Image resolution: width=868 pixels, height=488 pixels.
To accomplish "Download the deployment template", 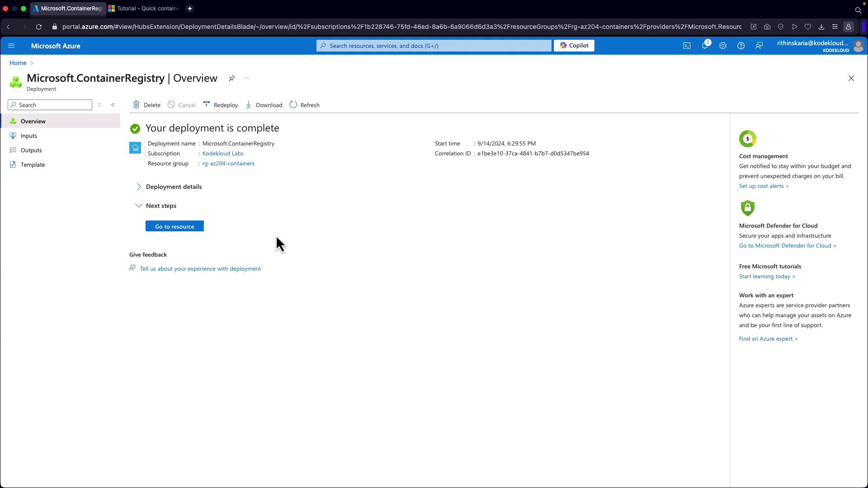I will 264,105.
